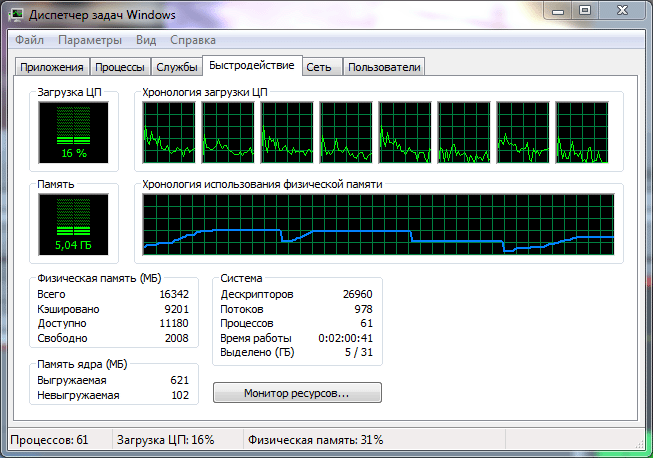Close the Task Manager window
This screenshot has height=458, width=653.
click(x=622, y=10)
